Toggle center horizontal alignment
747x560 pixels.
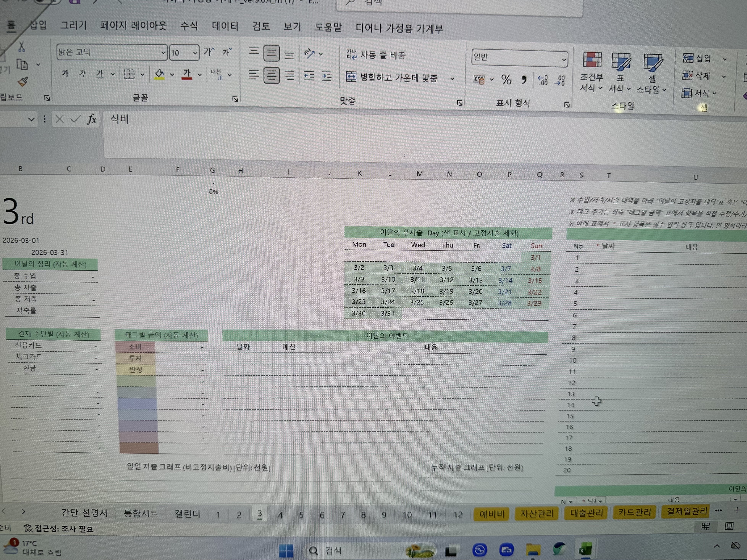pyautogui.click(x=271, y=75)
